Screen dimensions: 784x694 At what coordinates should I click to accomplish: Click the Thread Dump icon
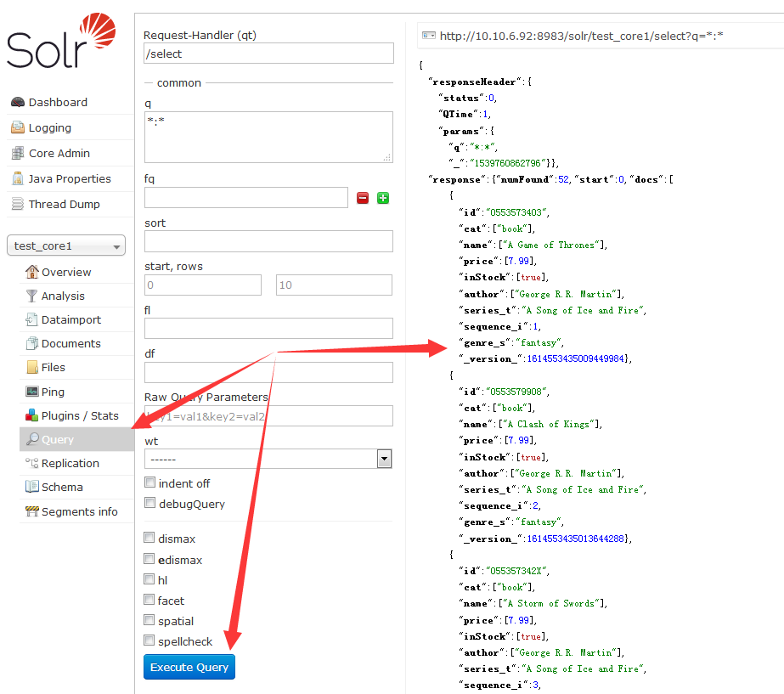pos(18,204)
